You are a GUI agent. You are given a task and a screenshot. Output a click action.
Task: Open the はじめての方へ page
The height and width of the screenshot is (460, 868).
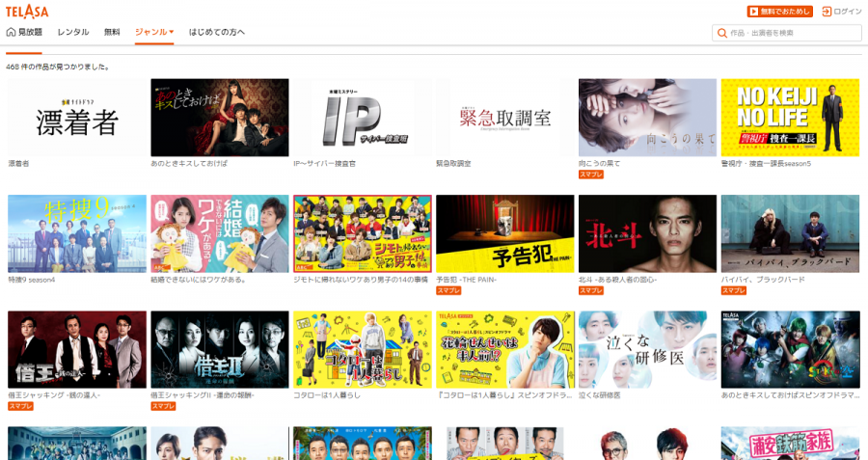[216, 32]
